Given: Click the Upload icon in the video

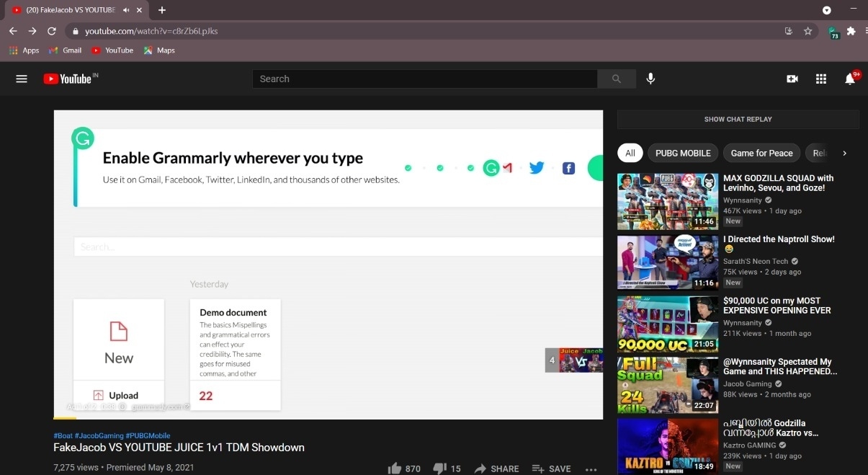Looking at the screenshot, I should 99,395.
